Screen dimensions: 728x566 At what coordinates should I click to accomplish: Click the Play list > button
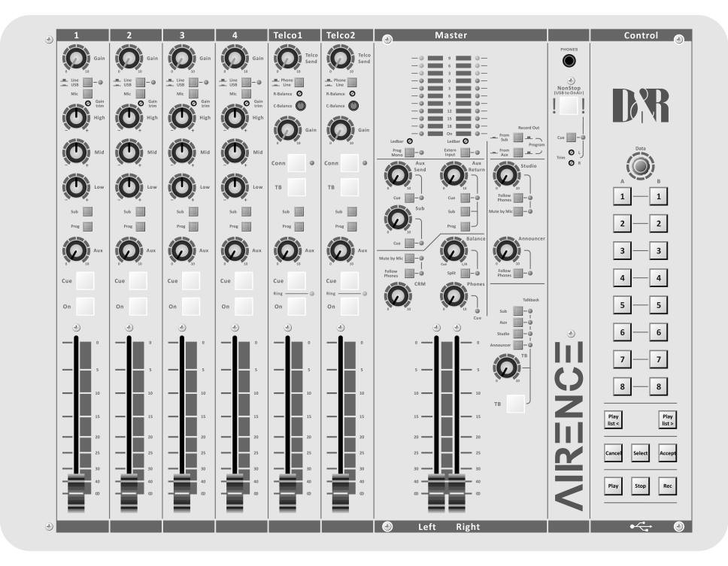668,420
